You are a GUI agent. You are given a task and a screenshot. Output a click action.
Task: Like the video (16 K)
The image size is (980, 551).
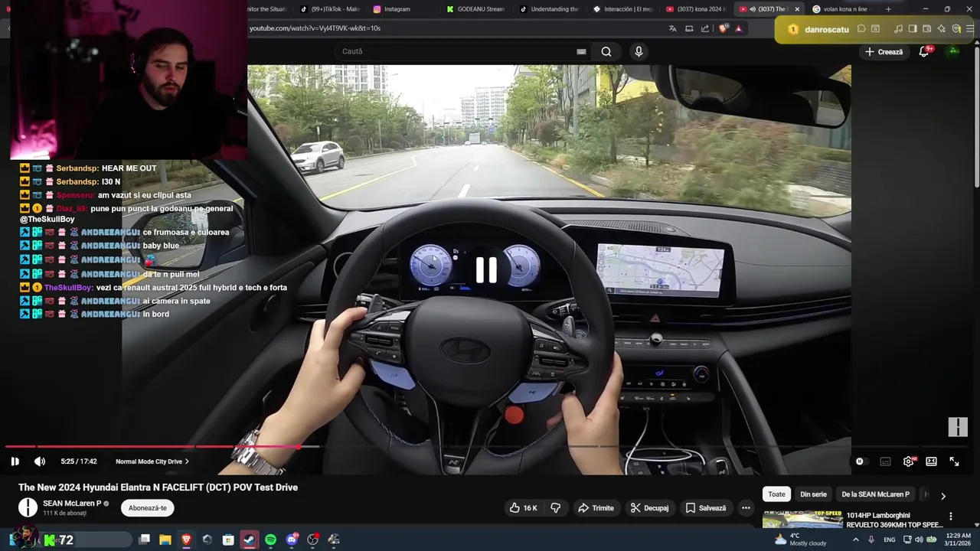click(x=525, y=508)
